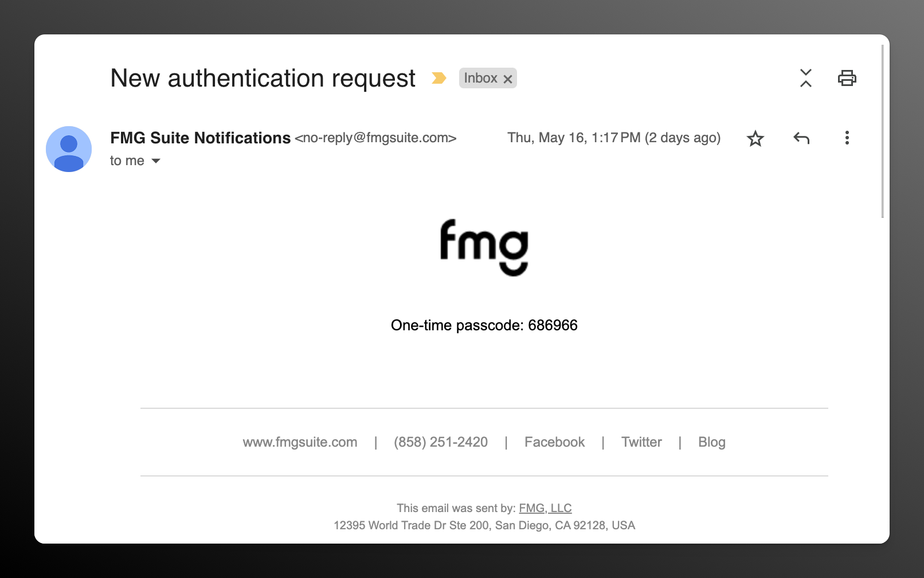This screenshot has width=924, height=578.
Task: Expand the 'to me' recipient details
Action: click(x=126, y=161)
